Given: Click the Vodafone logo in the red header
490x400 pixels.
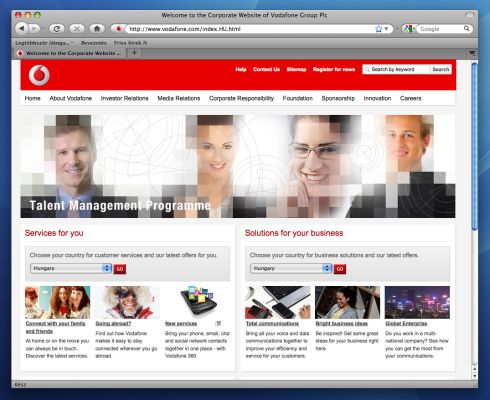Looking at the screenshot, I should click(x=39, y=75).
